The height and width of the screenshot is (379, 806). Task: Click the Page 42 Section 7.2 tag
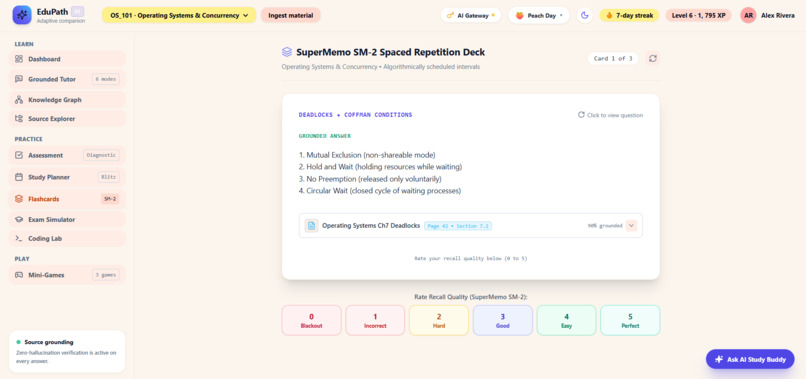click(x=458, y=226)
